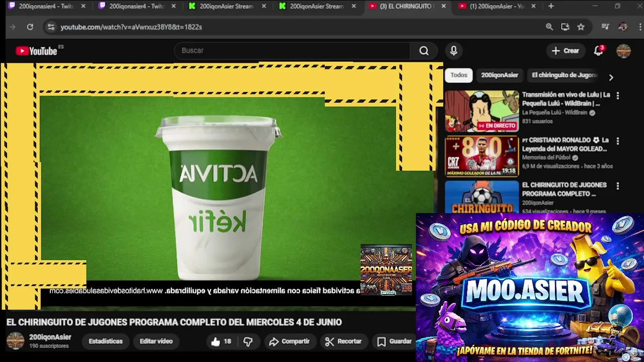Select El chiringuito de Jugones chip
Viewport: 644px width, 362px height.
564,75
